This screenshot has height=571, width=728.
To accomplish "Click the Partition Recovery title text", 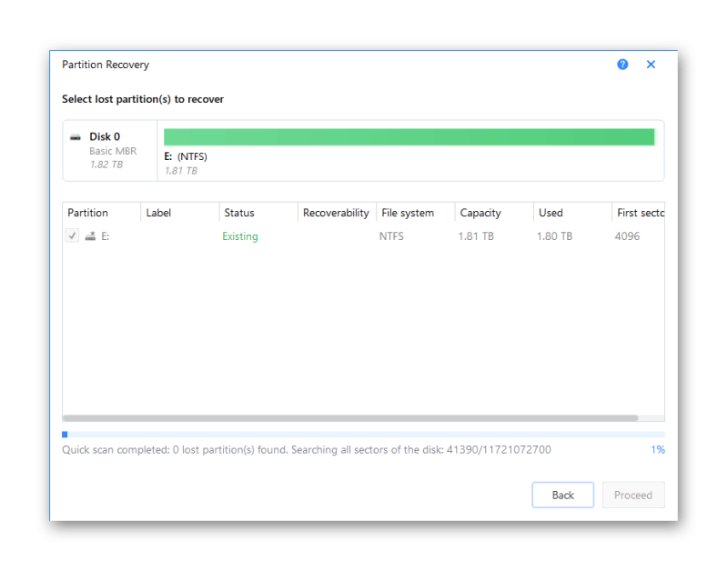I will (x=106, y=65).
